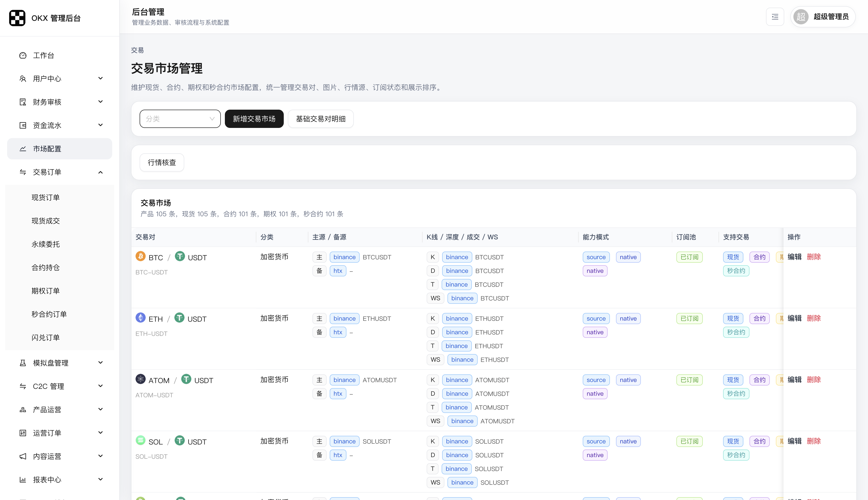Screen dimensions: 868x500
Task: Expand the 资金流水 menu chevron
Action: point(101,125)
